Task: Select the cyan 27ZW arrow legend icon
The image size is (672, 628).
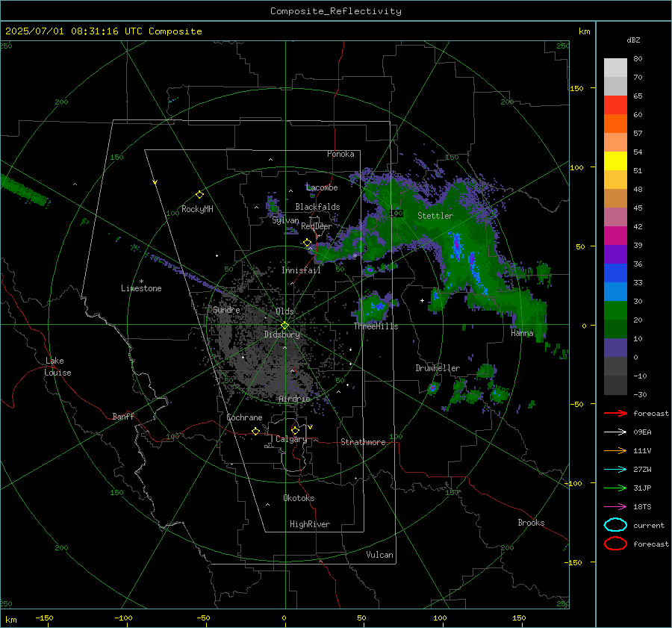Action: click(x=615, y=470)
